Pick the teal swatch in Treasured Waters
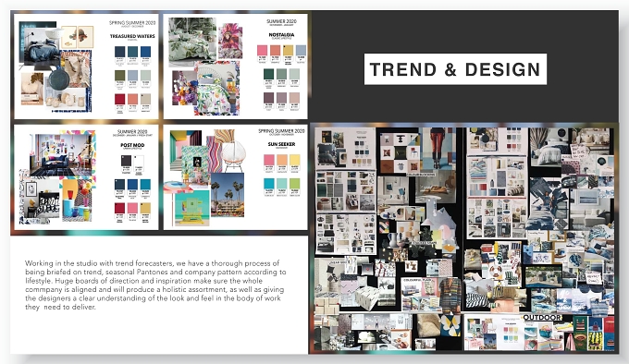Image resolution: width=629 pixels, height=364 pixels. [132, 52]
